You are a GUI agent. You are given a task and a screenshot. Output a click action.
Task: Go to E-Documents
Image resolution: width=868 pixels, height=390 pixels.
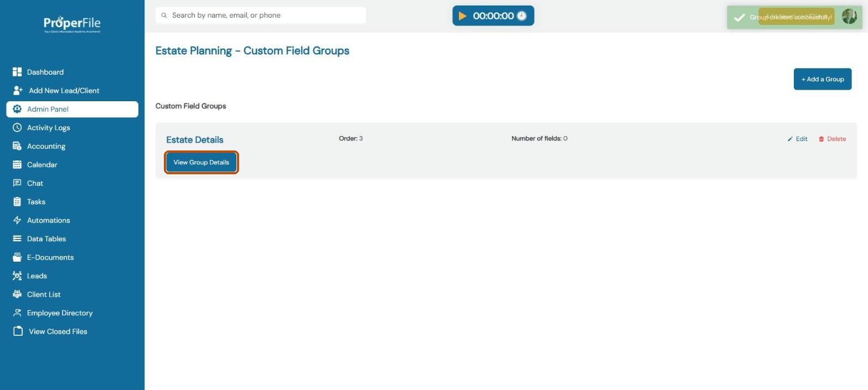coord(72,257)
